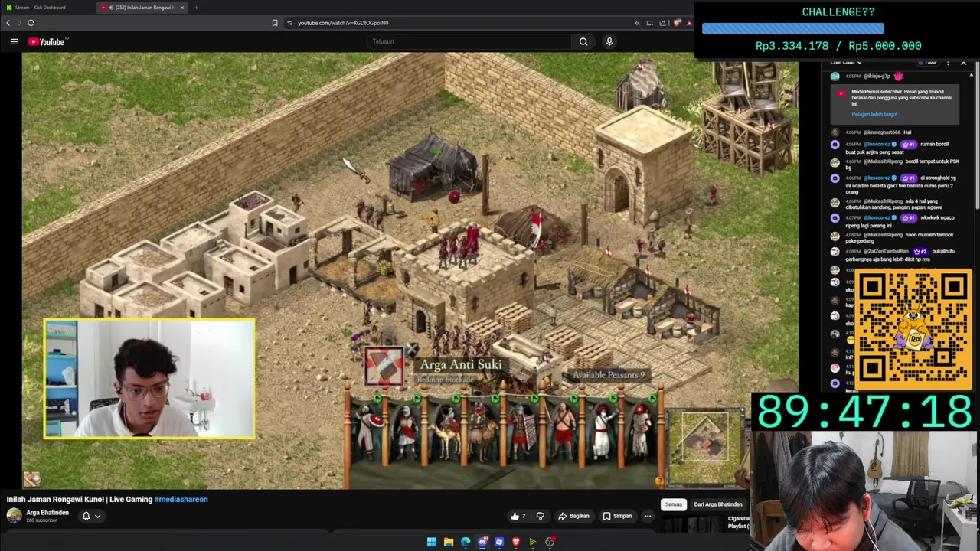
Task: Select the Inilah Jaman Rongawi browser tab
Action: 140,8
